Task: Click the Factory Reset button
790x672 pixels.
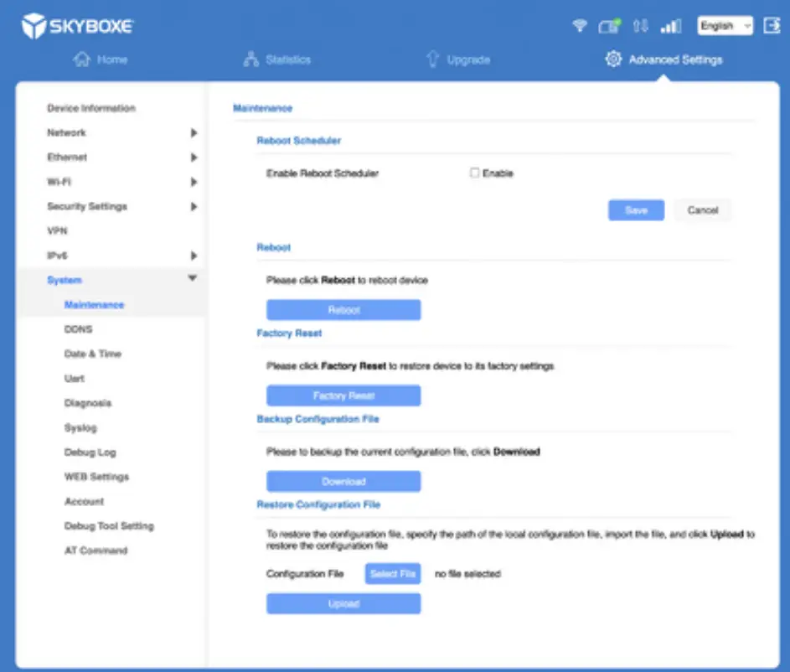Action: (343, 395)
